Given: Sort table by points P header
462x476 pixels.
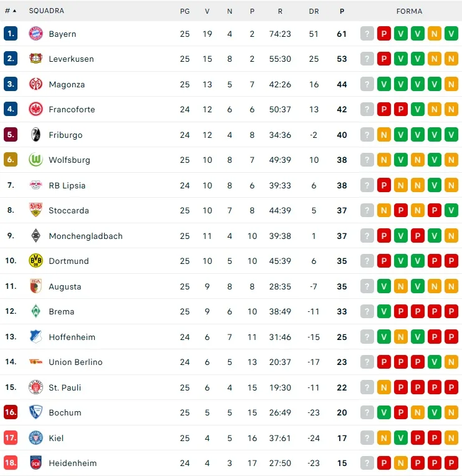Looking at the screenshot, I should [x=342, y=11].
